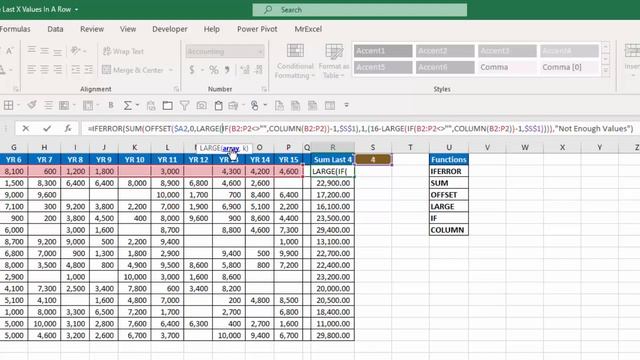Click the Sum Last 4 header cell
The image size is (640, 360).
tap(333, 160)
